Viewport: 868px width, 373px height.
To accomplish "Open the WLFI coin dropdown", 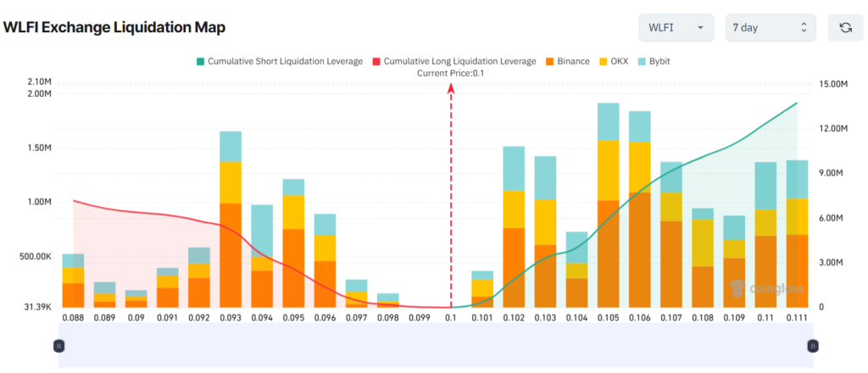I will point(677,28).
